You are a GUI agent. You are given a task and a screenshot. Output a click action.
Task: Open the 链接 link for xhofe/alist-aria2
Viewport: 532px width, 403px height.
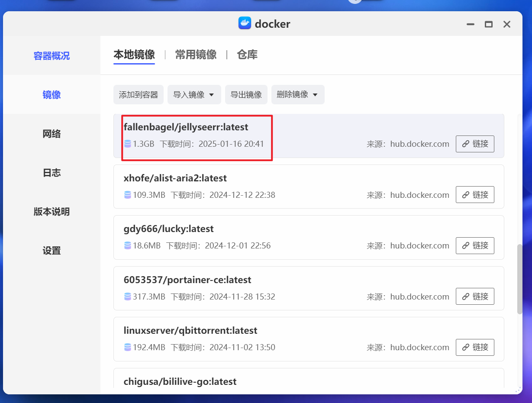475,195
